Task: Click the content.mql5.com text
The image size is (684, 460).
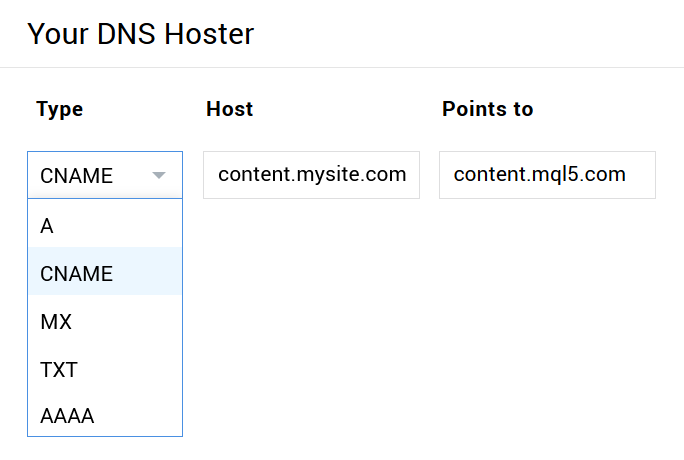Action: 539,175
